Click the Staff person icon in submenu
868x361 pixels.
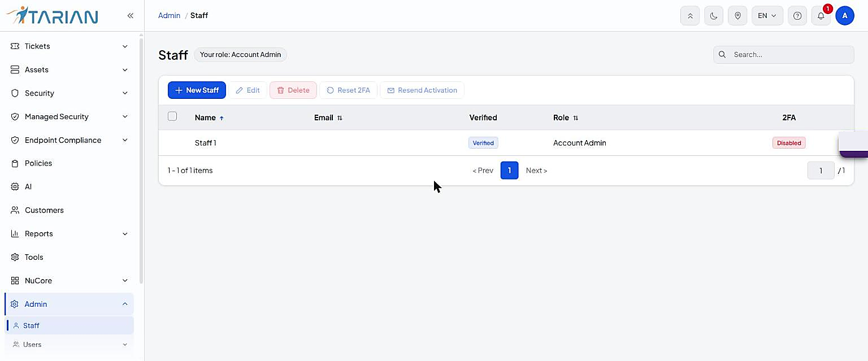[x=16, y=325]
